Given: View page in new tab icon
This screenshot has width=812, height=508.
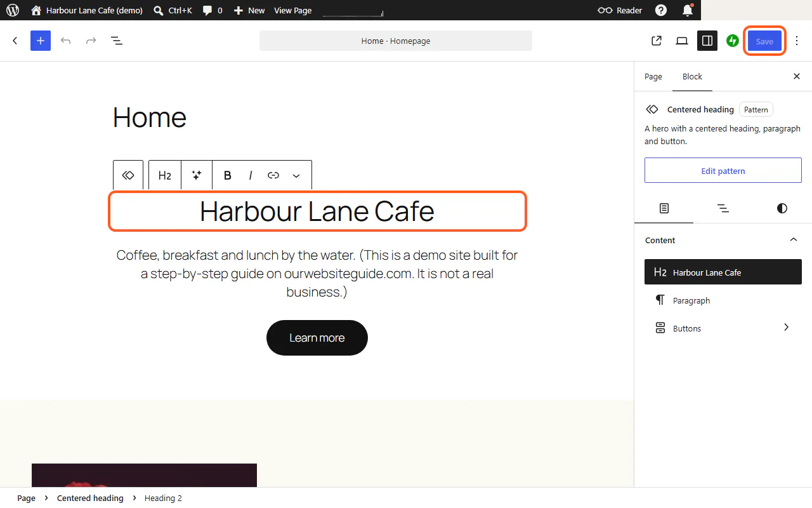Looking at the screenshot, I should tap(657, 41).
